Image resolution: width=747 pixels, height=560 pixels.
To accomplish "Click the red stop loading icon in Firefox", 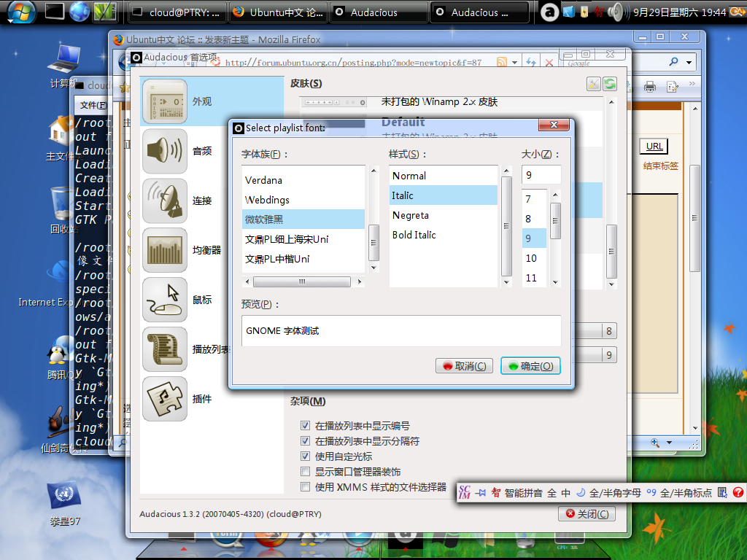I will (549, 63).
